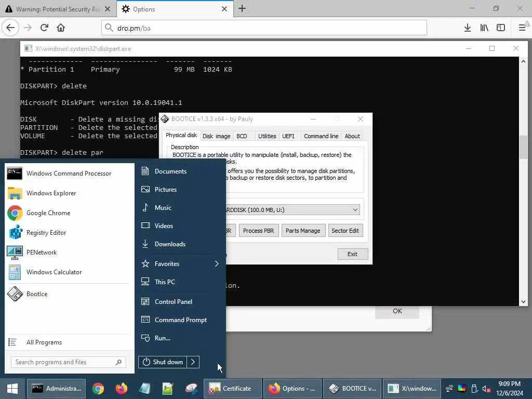532x399 pixels.
Task: Open Registry Editor from Start menu
Action: pyautogui.click(x=69, y=233)
